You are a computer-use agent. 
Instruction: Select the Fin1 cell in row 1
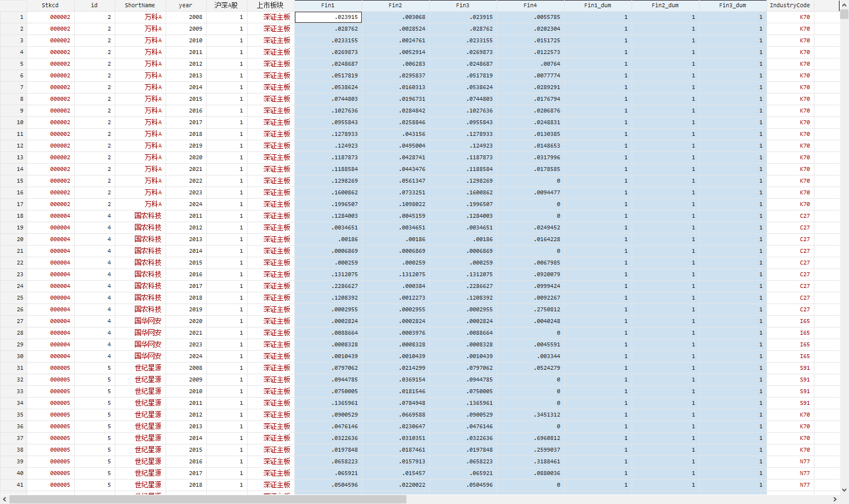pyautogui.click(x=328, y=17)
